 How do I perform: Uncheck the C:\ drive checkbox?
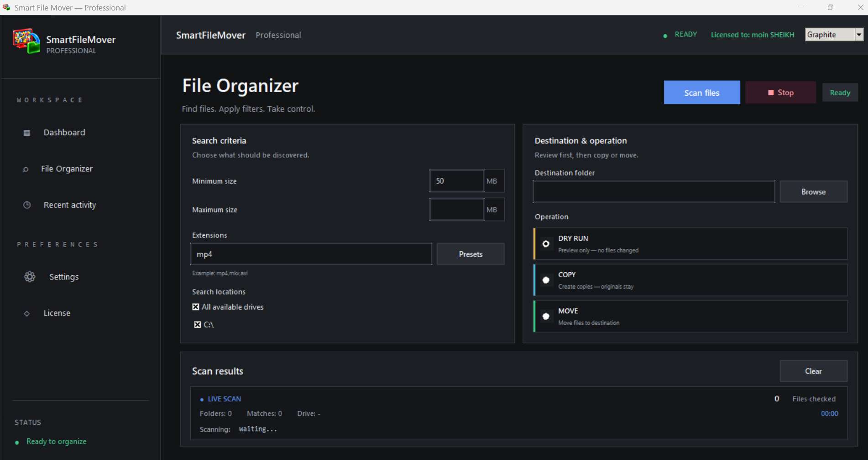pos(198,325)
